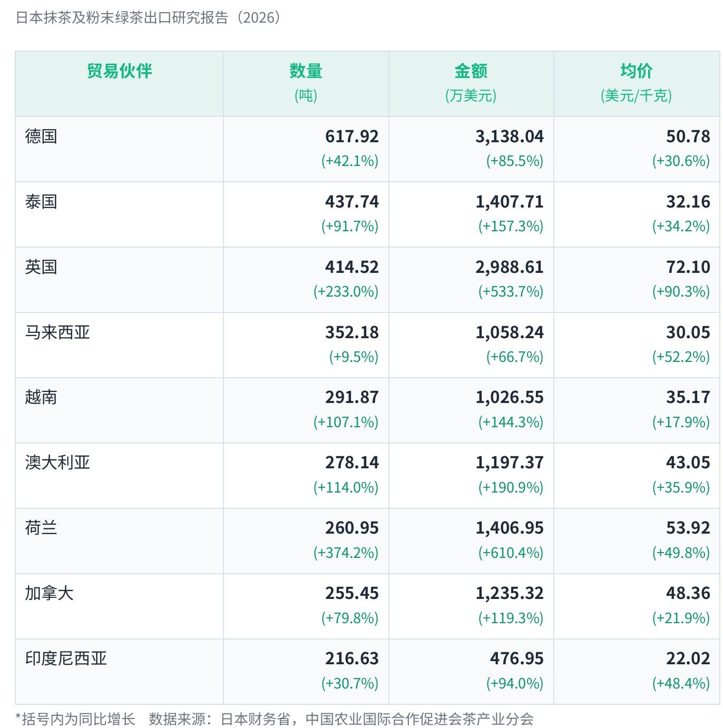Click growth figure (+107.1%) in 越南 row
This screenshot has height=728, width=723.
(346, 422)
